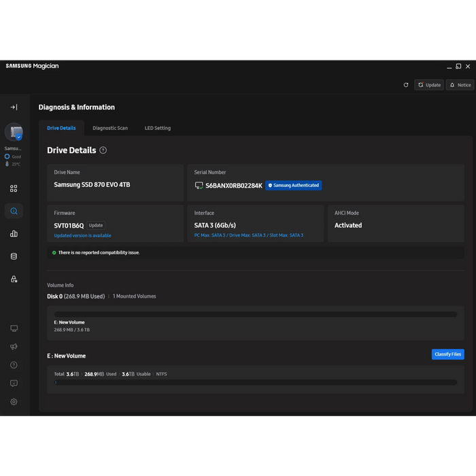
Task: Open the Notice bell button
Action: 460,85
